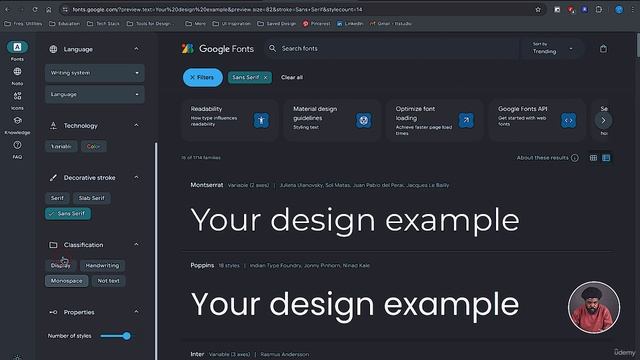Viewport: 640px width, 360px height.
Task: Click the Filters button
Action: [x=203, y=78]
